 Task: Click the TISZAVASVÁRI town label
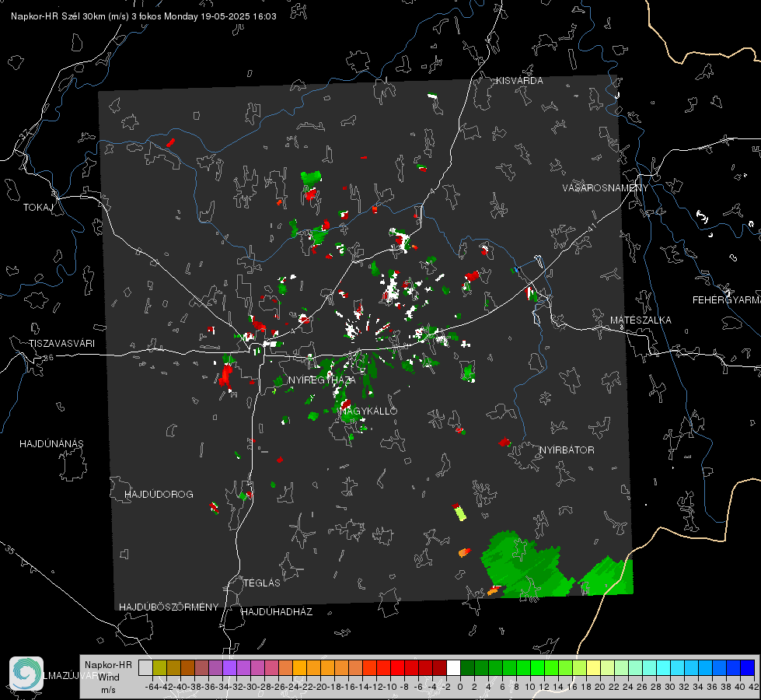(x=61, y=344)
